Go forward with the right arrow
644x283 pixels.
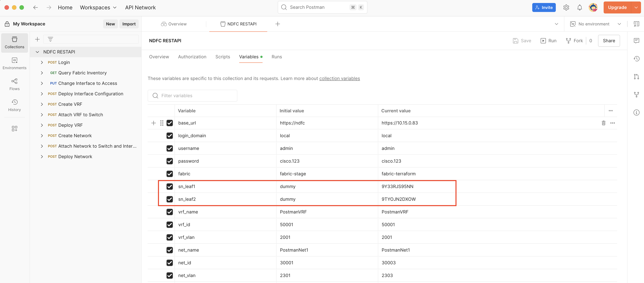(49, 7)
